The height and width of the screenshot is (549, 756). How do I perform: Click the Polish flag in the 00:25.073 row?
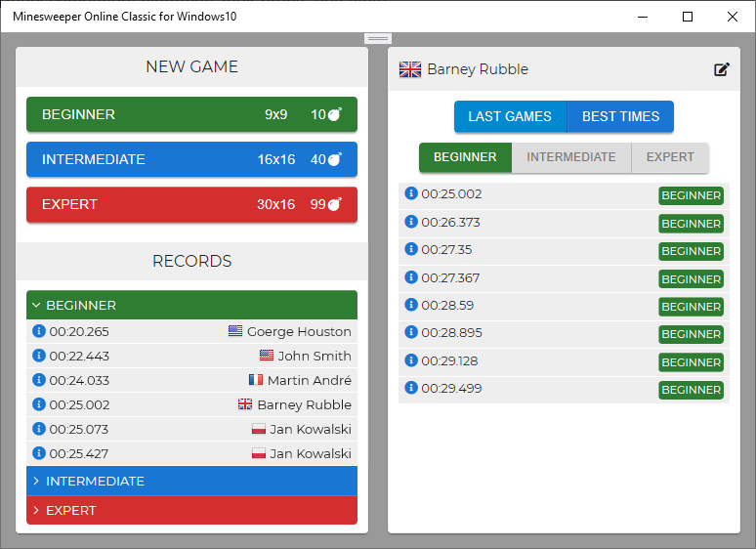259,429
